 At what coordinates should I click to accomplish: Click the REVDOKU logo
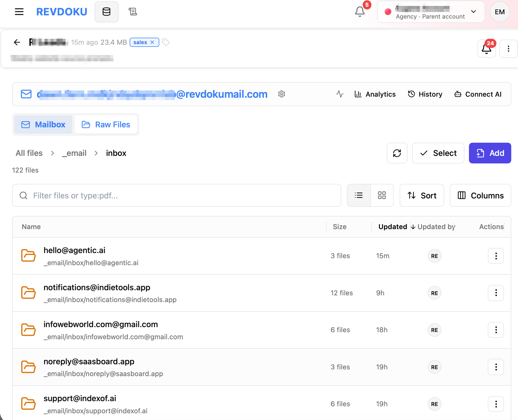pyautogui.click(x=62, y=12)
